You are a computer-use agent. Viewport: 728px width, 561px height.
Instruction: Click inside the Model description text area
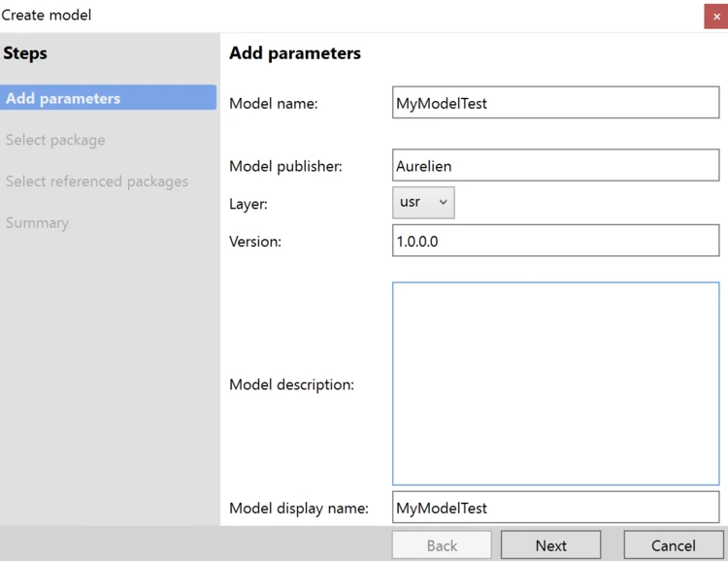coord(555,383)
